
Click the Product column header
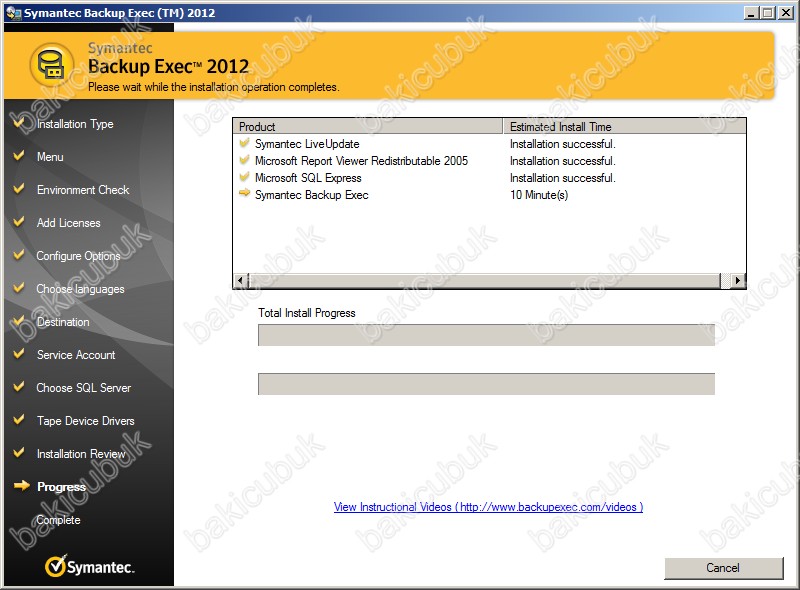[368, 126]
